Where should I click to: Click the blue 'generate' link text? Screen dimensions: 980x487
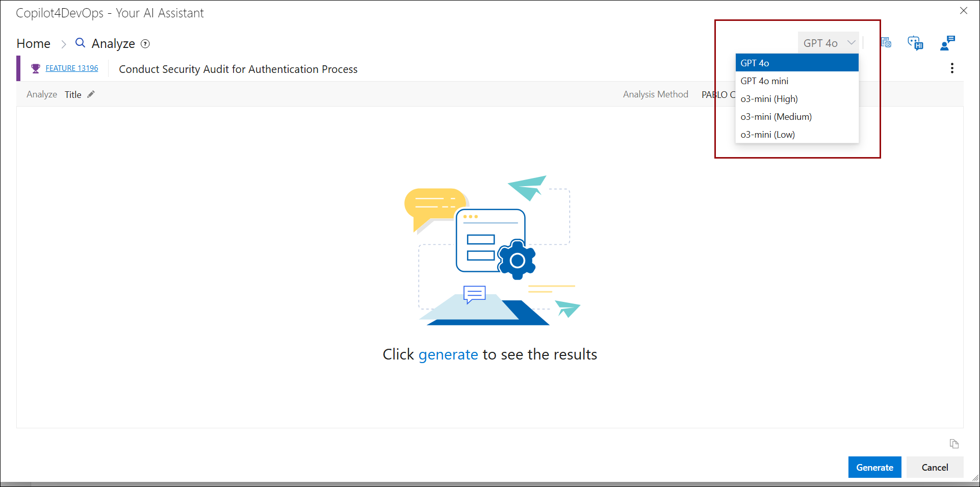coord(448,354)
